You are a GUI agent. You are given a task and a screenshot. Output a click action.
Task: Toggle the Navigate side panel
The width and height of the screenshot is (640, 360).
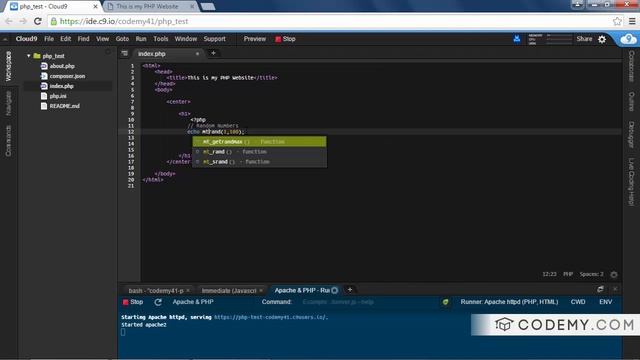[9, 103]
